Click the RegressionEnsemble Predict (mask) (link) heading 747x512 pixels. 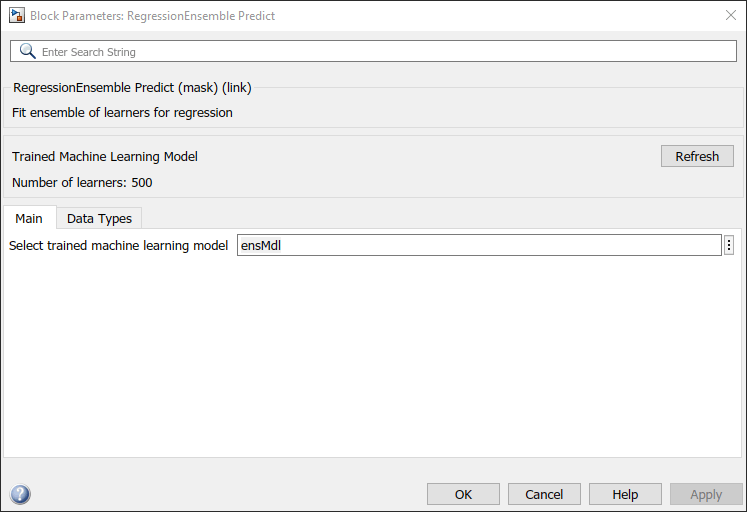132,88
